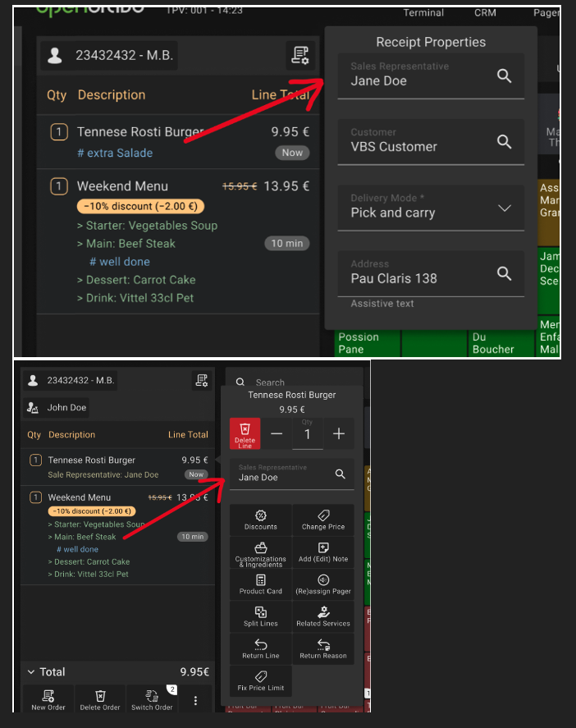This screenshot has height=728, width=576.
Task: Open the Product Card
Action: 261,584
